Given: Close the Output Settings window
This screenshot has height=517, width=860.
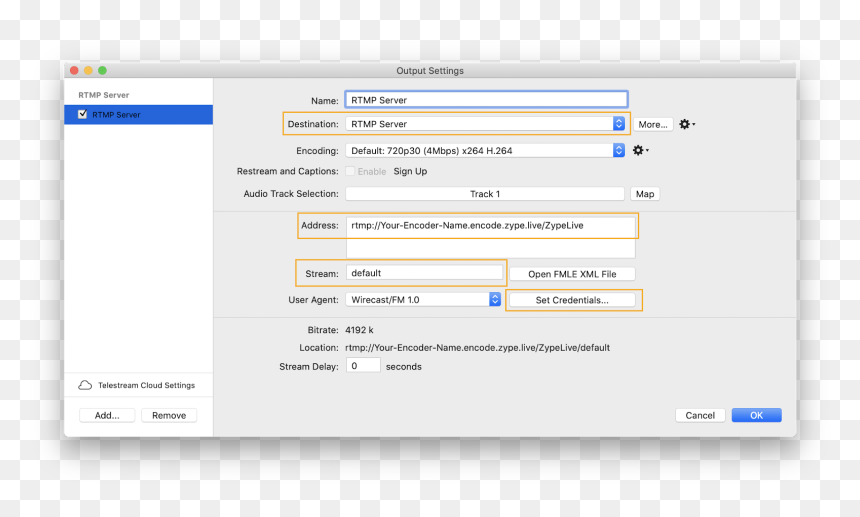Looking at the screenshot, I should click(74, 70).
